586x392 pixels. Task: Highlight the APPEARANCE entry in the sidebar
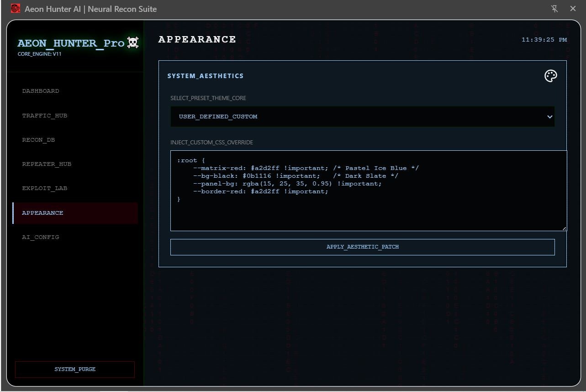click(x=42, y=212)
